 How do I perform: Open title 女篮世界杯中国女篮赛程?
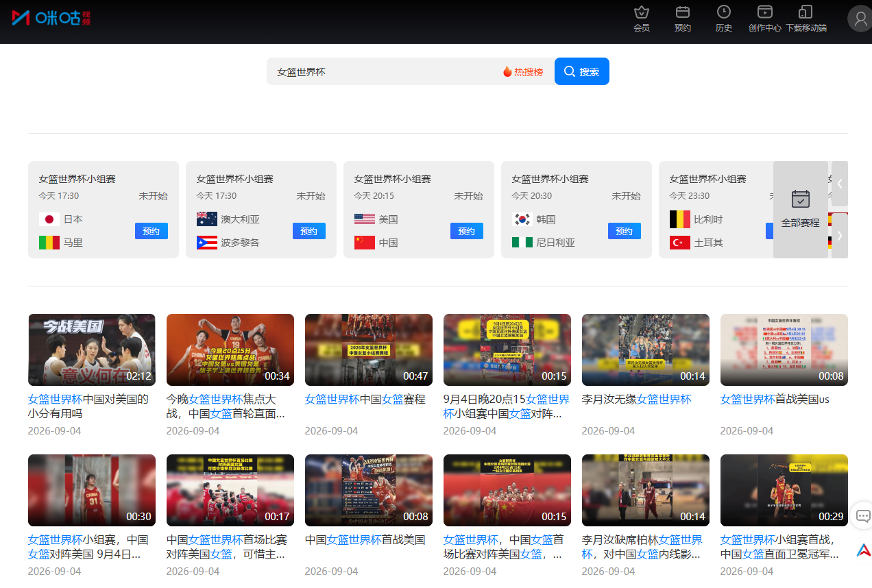click(x=365, y=400)
